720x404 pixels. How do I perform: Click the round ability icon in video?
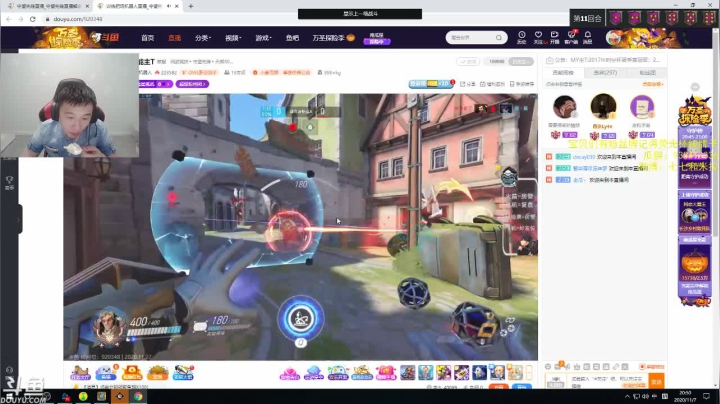tap(301, 318)
